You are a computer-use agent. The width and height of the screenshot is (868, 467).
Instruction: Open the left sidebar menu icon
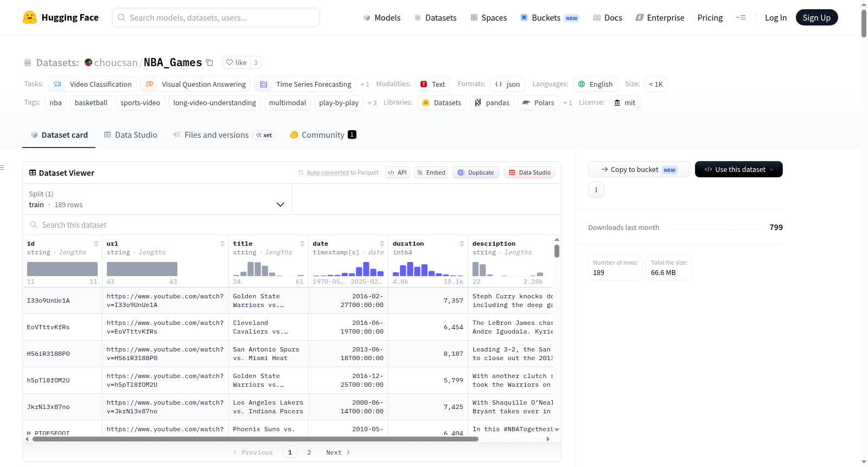[3, 168]
